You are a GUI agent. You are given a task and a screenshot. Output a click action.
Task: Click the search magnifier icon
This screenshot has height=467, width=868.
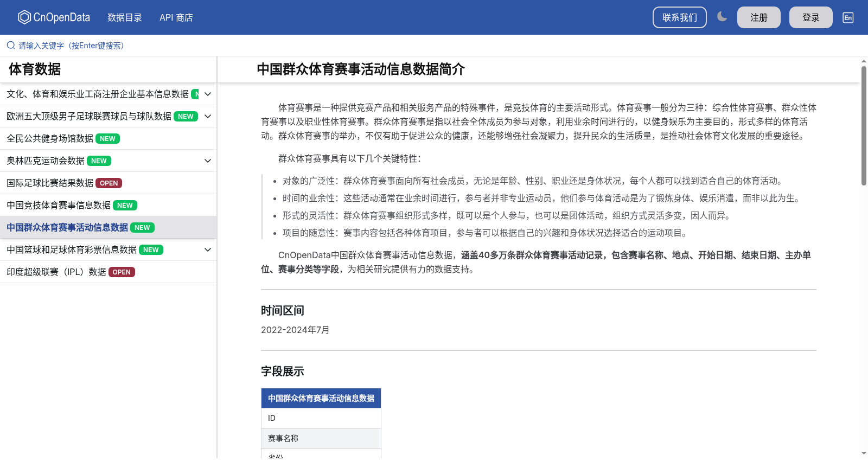point(11,46)
